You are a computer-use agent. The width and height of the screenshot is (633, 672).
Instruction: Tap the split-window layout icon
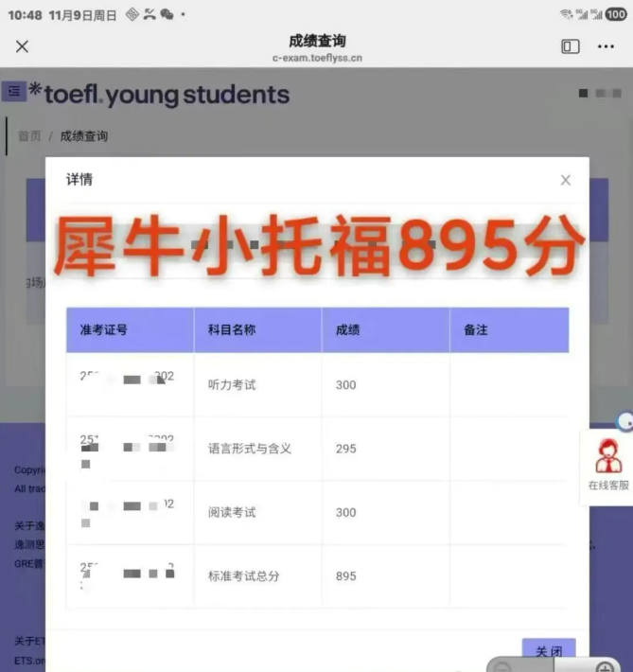pos(571,46)
